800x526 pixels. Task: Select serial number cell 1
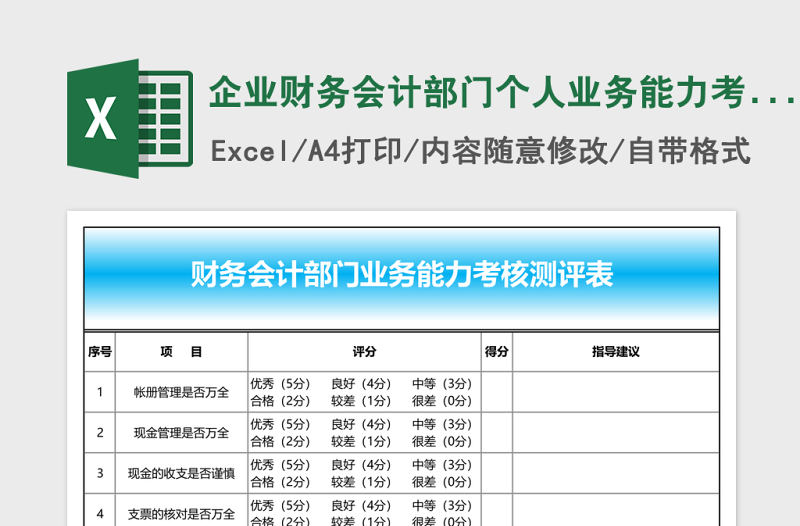[100, 392]
